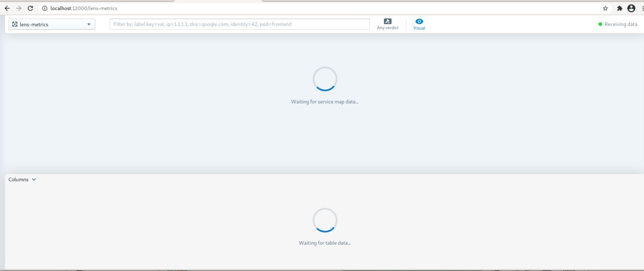Open the Any verdict filter

387,24
